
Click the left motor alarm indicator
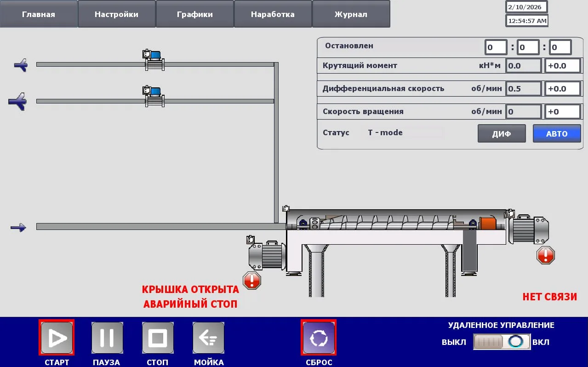pyautogui.click(x=251, y=280)
